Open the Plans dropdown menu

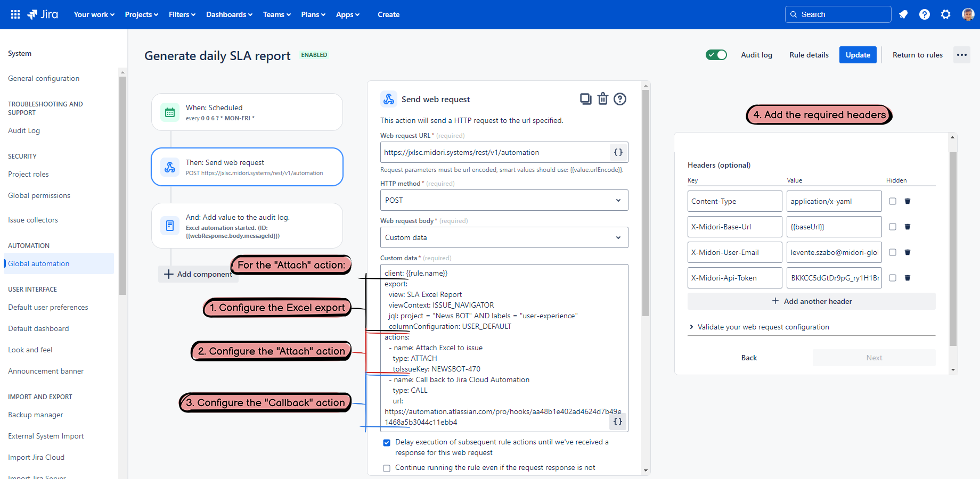coord(313,14)
